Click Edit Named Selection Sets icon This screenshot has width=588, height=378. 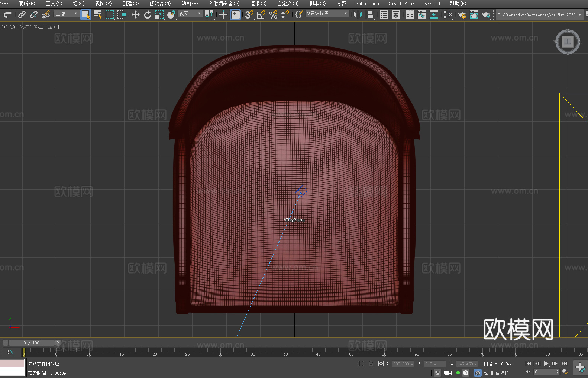[x=299, y=14]
